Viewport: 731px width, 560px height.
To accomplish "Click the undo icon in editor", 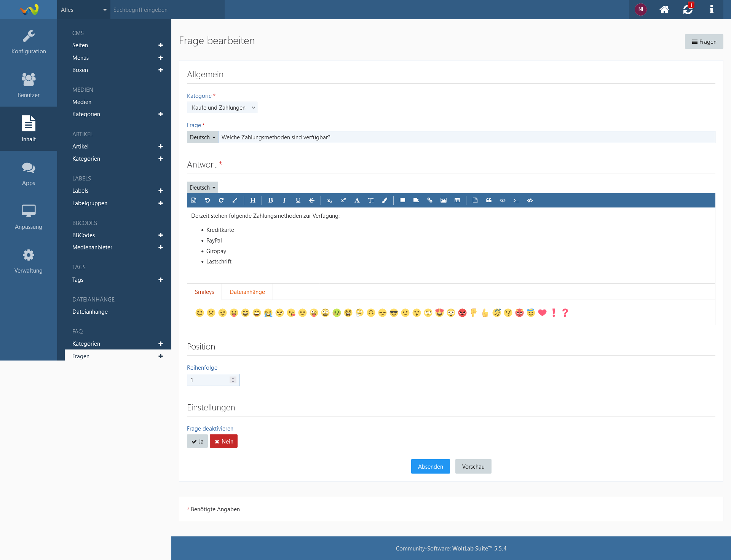I will [x=207, y=200].
